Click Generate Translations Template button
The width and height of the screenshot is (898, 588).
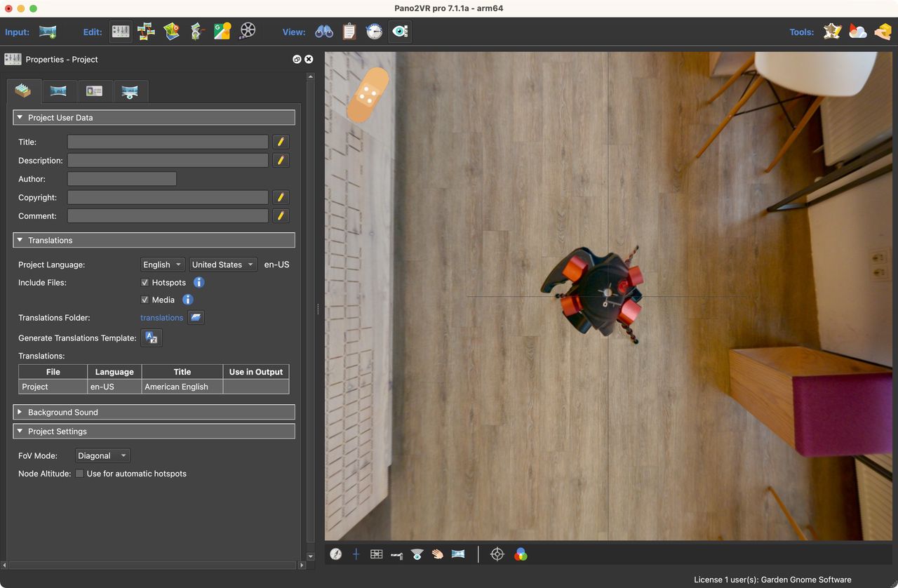pyautogui.click(x=152, y=338)
